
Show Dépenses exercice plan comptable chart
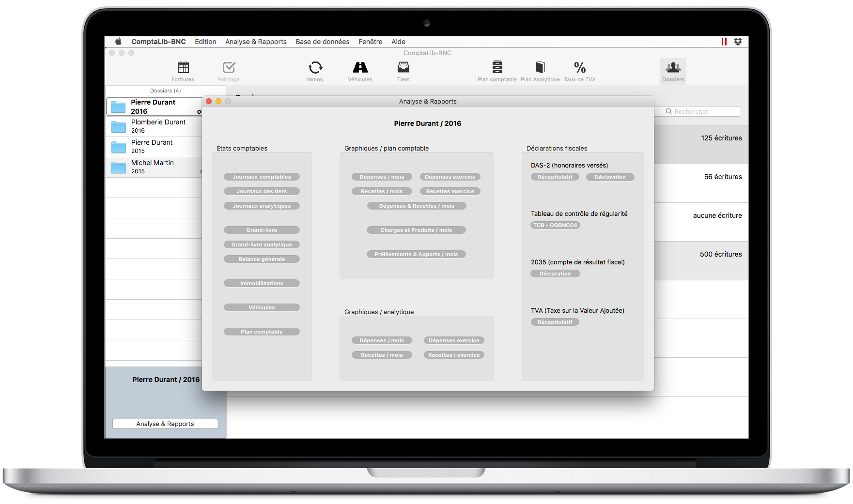pyautogui.click(x=450, y=177)
